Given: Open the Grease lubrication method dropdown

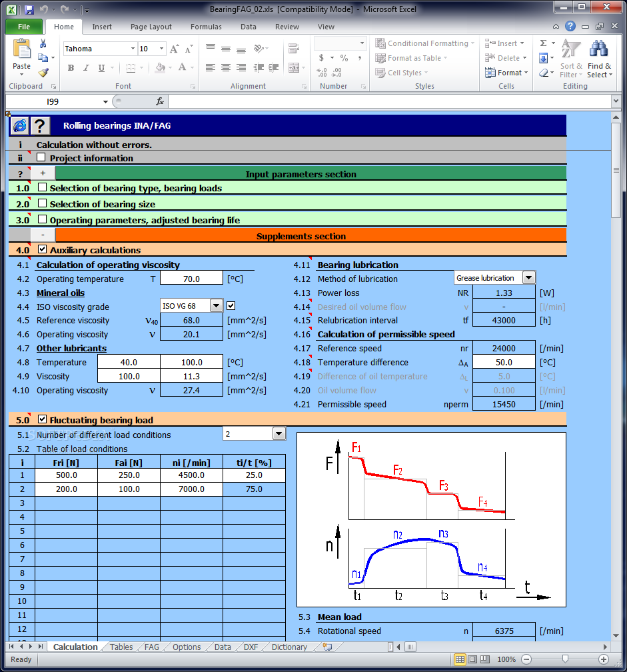Looking at the screenshot, I should (x=529, y=278).
